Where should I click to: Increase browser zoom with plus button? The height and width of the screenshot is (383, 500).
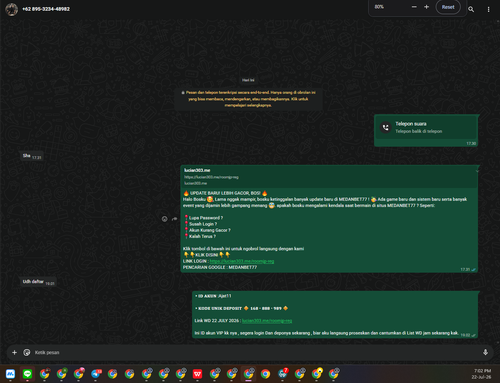(426, 7)
